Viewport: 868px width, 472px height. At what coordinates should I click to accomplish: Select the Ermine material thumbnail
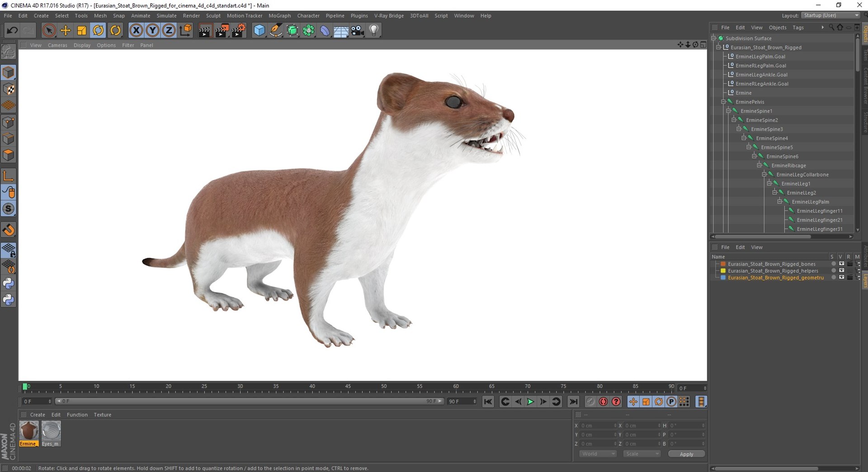click(x=29, y=434)
